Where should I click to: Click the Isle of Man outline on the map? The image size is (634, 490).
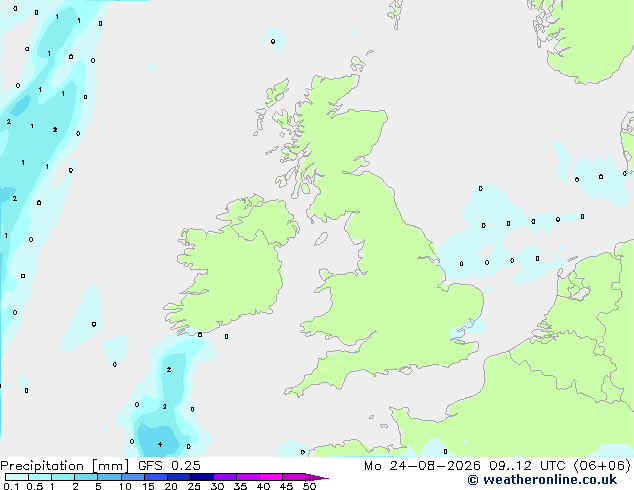(x=321, y=239)
